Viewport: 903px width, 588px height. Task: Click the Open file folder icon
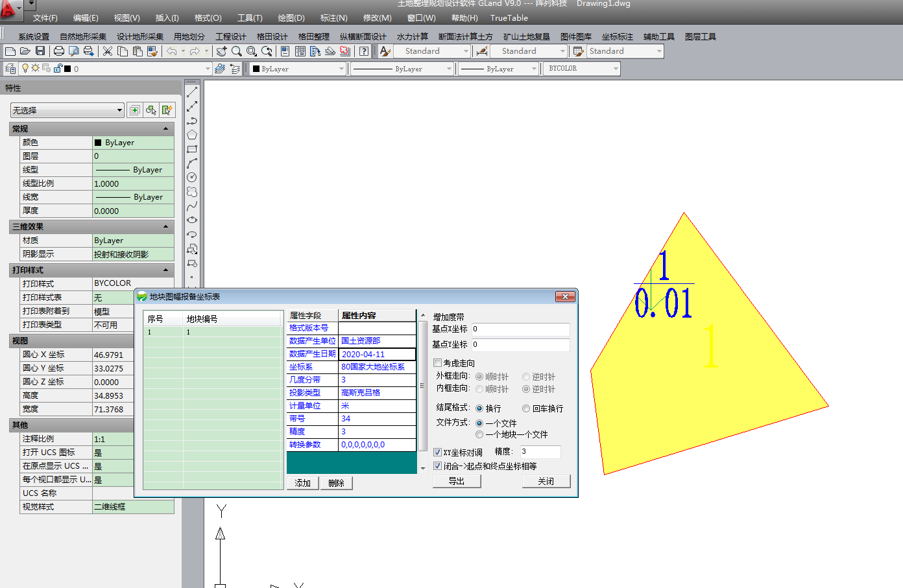point(25,51)
